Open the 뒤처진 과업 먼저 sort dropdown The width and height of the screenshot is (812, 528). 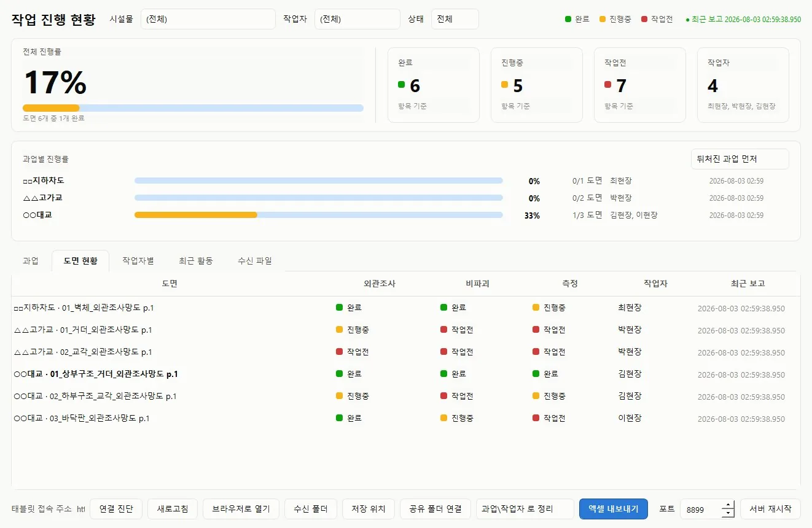pyautogui.click(x=740, y=159)
